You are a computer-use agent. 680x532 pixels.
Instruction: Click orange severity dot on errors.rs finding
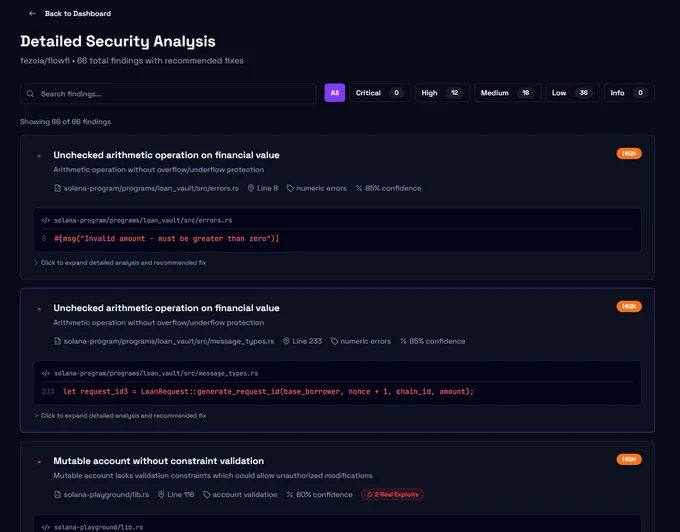coord(39,156)
